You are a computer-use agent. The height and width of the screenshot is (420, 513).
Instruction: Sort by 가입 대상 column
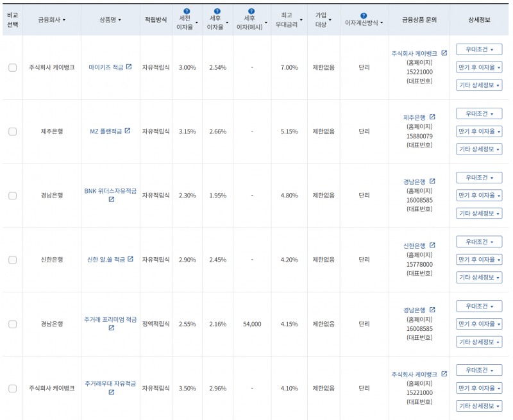click(x=323, y=20)
